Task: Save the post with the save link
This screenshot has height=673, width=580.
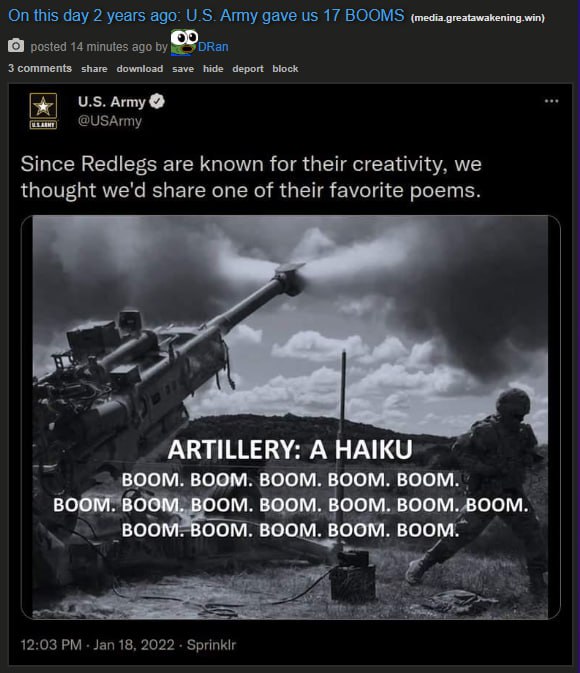Action: [x=183, y=69]
